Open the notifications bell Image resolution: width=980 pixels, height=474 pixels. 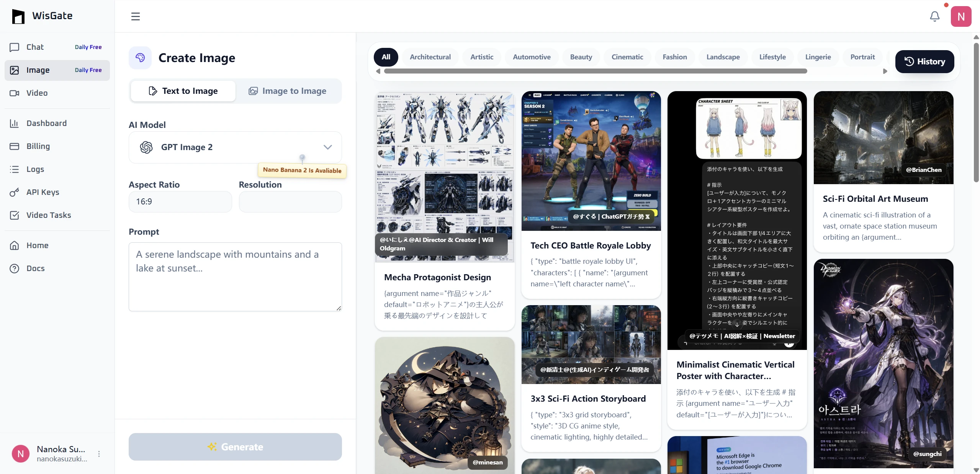tap(935, 16)
